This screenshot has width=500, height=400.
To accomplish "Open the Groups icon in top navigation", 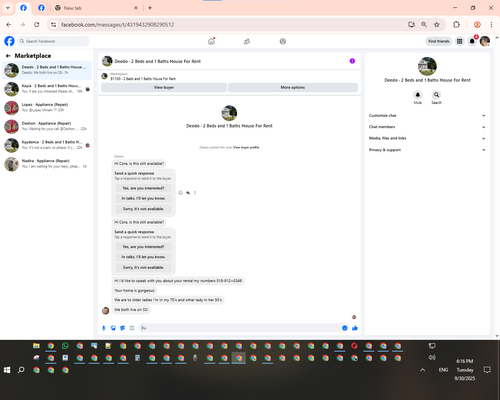I will (x=283, y=41).
